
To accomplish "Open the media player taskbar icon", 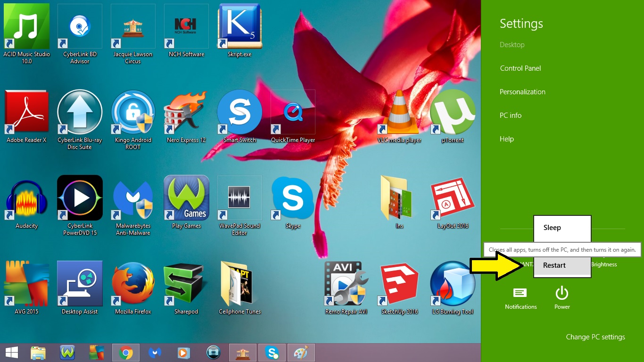I will click(184, 353).
